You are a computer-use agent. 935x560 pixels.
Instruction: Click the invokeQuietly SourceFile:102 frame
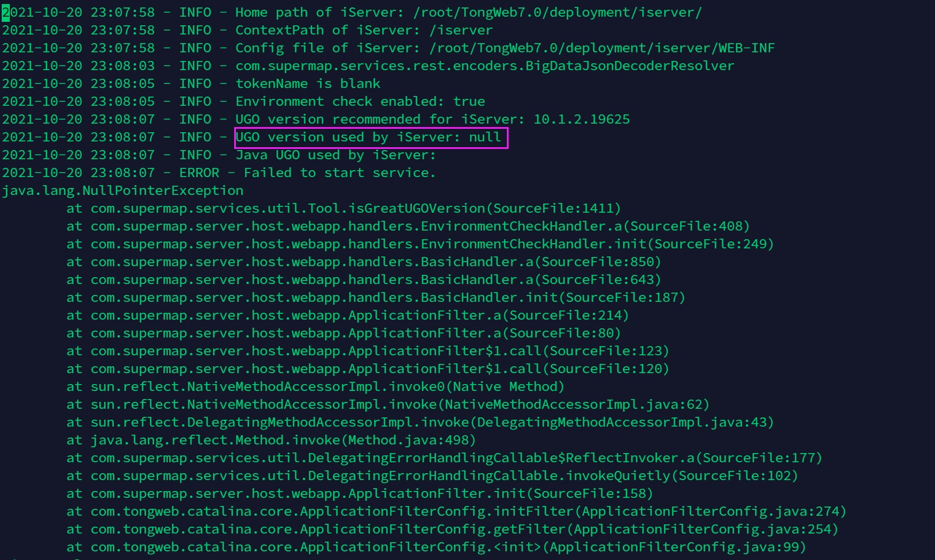(432, 475)
